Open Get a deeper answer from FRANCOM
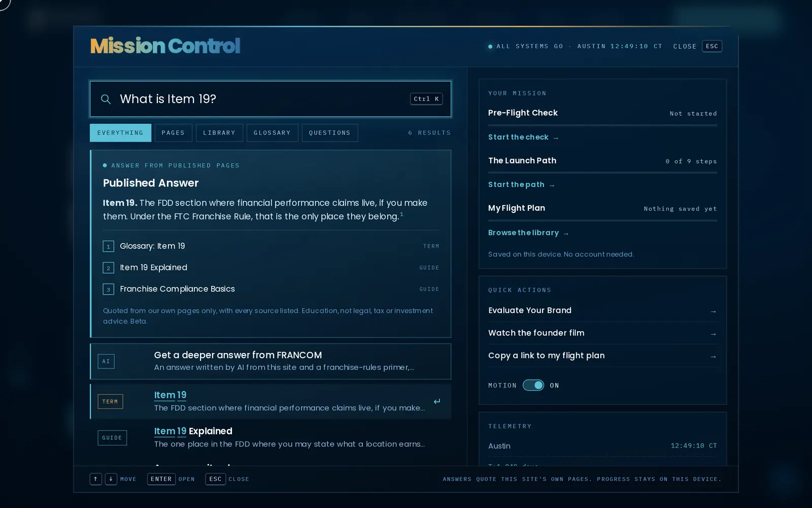 point(270,361)
